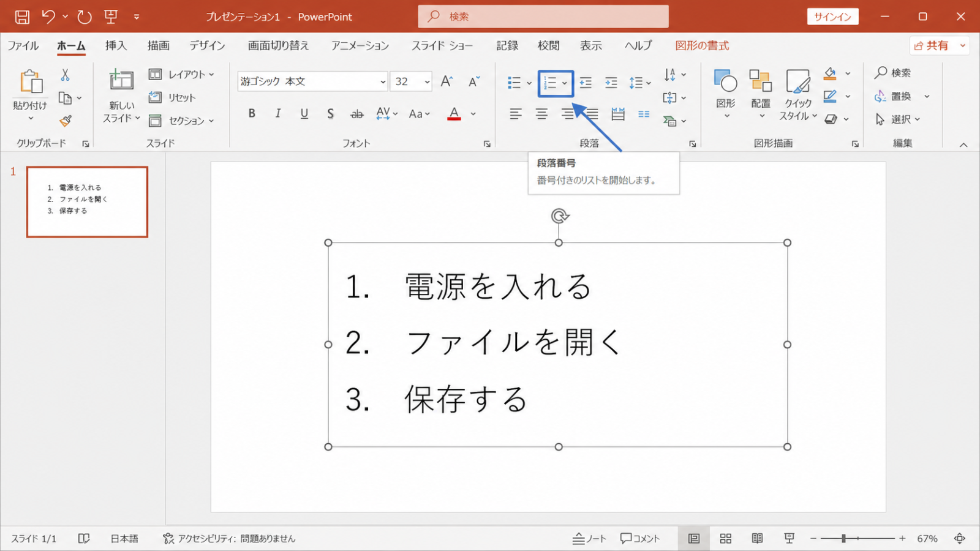Toggle italic formatting

(278, 113)
